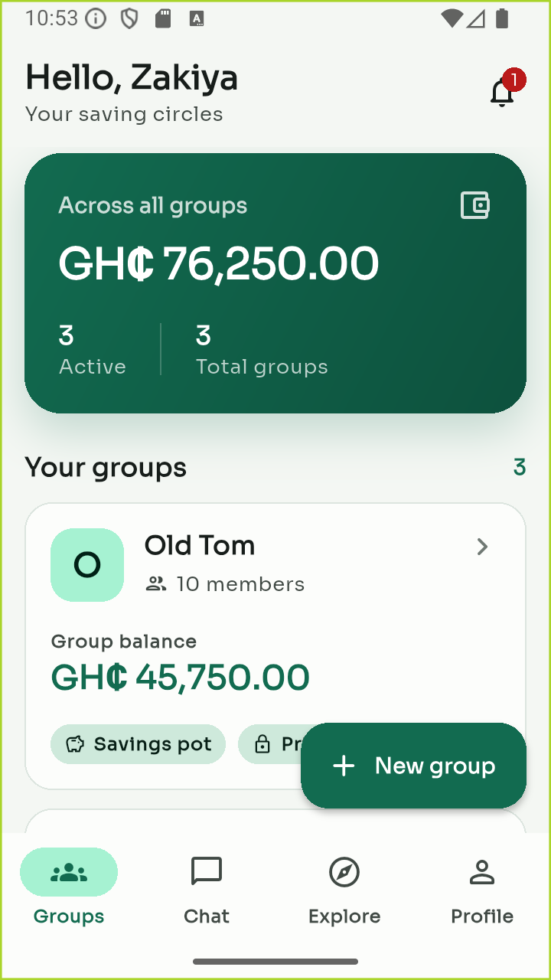Tap the wallet icon on balance card
Viewport: 551px width, 980px height.
pyautogui.click(x=475, y=205)
